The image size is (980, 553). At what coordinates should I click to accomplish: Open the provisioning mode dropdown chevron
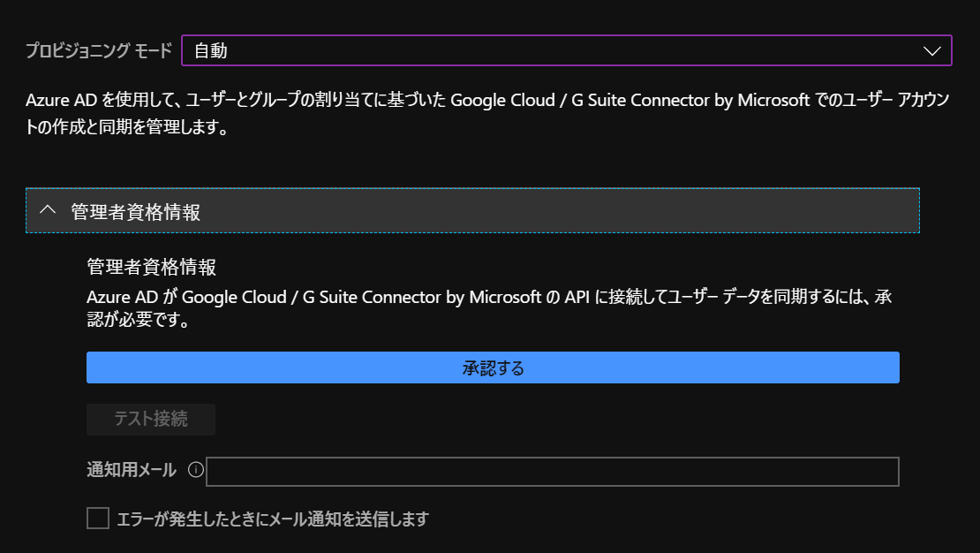pos(932,51)
